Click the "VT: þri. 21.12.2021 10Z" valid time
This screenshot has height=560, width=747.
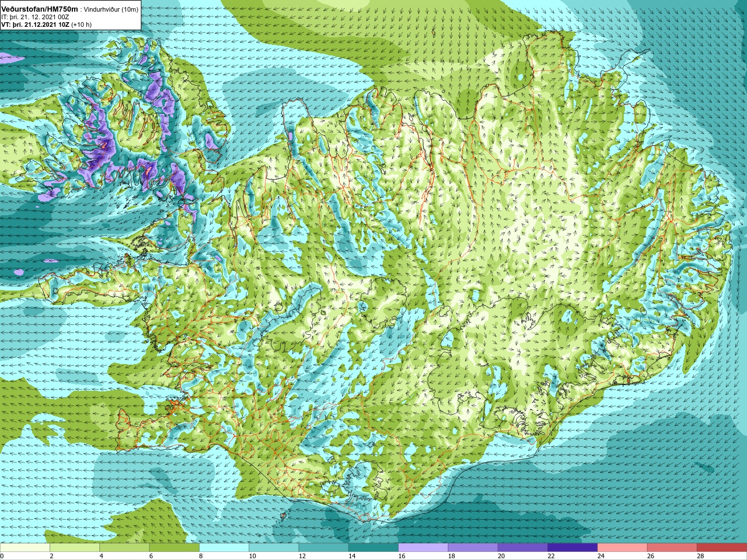35,24
